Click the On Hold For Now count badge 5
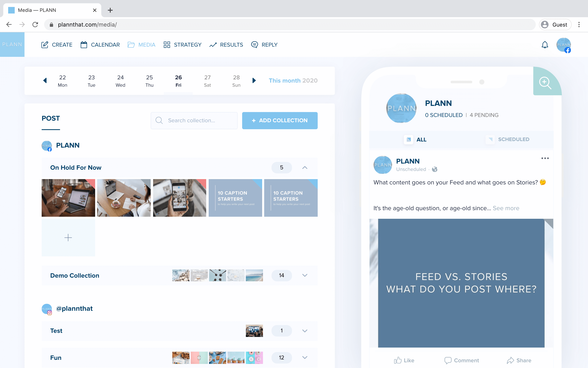The width and height of the screenshot is (588, 368). (282, 167)
